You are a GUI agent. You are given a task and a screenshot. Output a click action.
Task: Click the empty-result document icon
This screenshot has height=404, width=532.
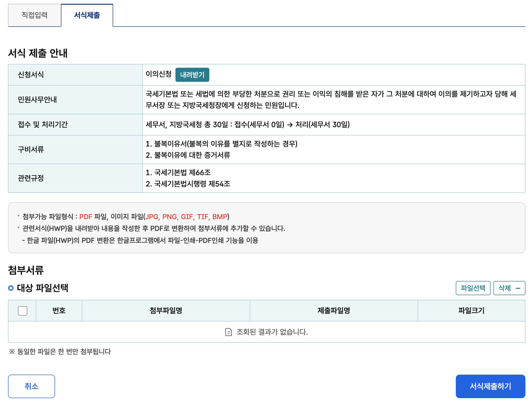[228, 332]
